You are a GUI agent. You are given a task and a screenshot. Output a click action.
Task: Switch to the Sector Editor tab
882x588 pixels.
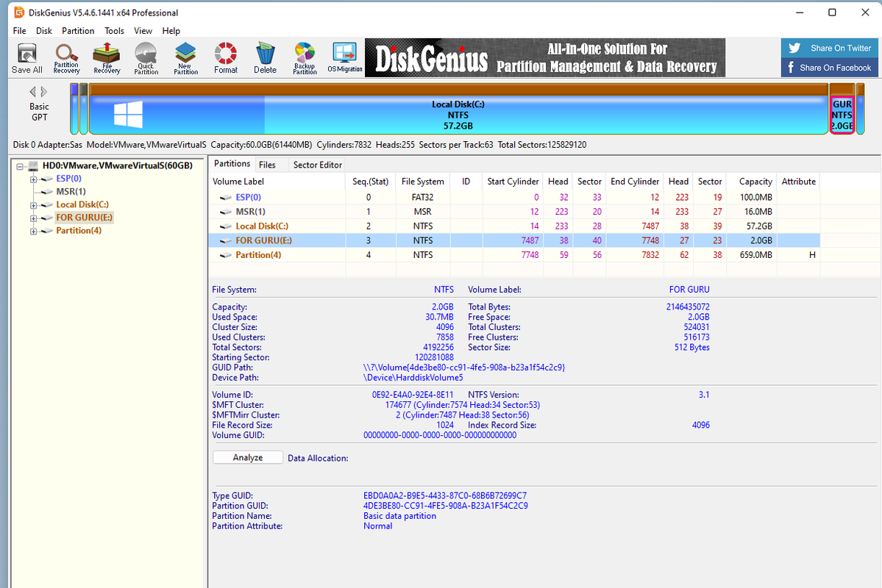[317, 165]
